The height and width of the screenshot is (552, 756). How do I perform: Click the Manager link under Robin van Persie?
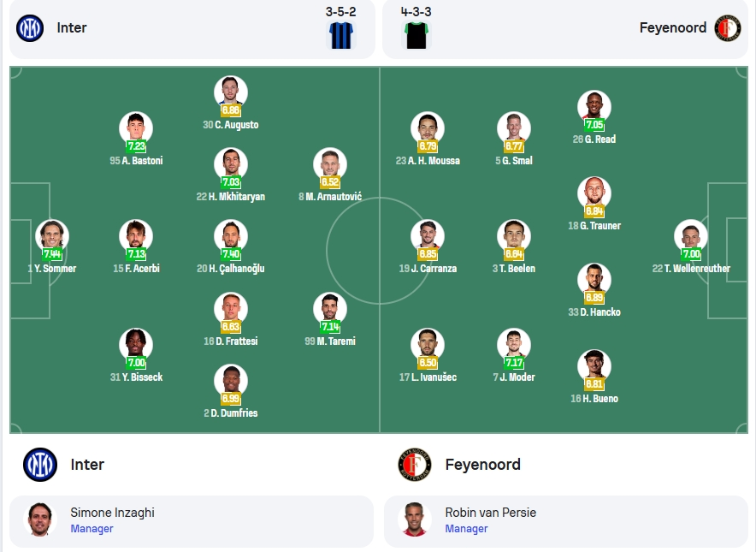click(466, 529)
